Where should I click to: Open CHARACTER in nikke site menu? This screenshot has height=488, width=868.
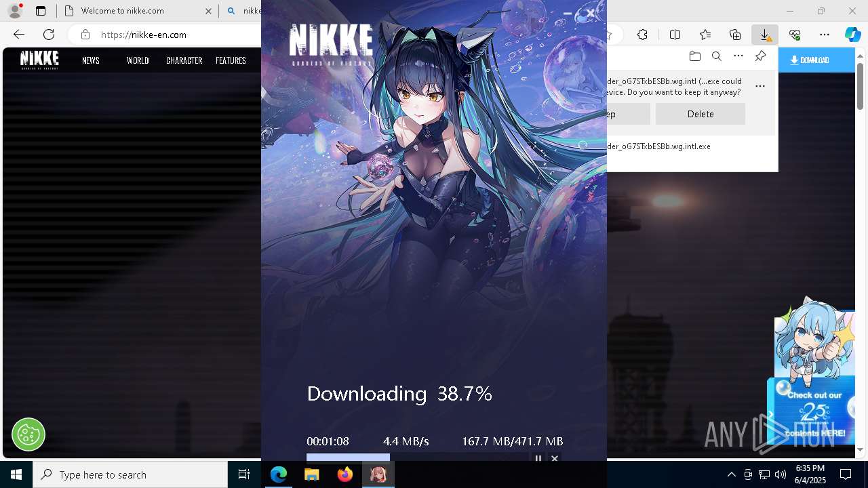tap(184, 60)
